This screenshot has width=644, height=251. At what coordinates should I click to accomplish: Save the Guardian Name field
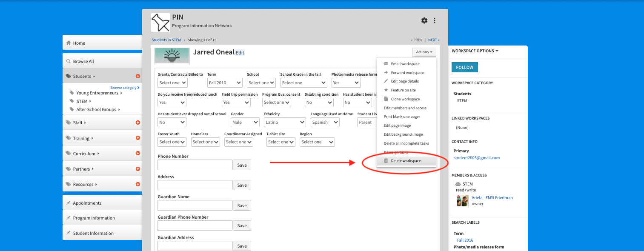tap(242, 205)
